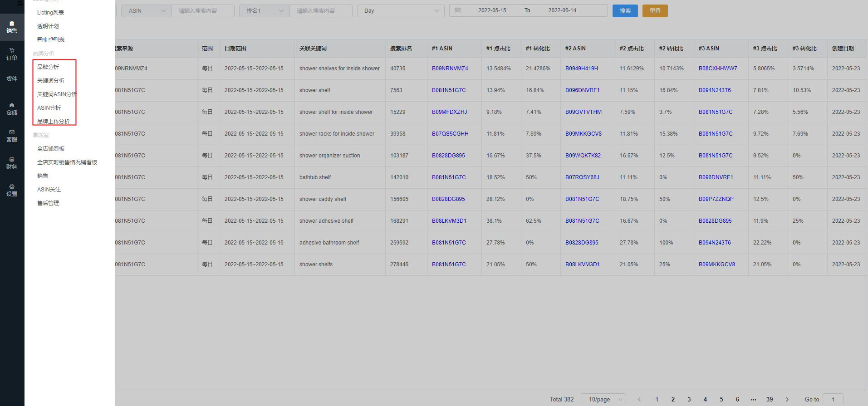Open ASIN关注 in the submenu
Screen dimensions: 868x406
(49, 190)
